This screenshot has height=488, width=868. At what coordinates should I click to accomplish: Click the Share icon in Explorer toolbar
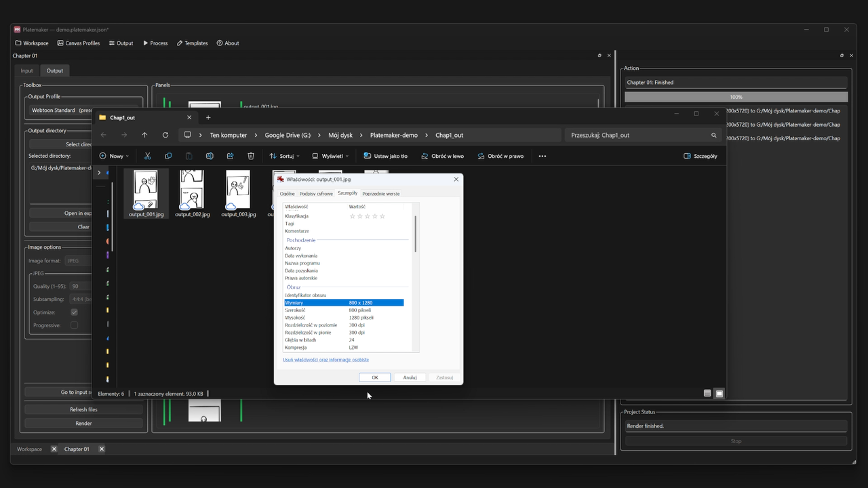230,156
